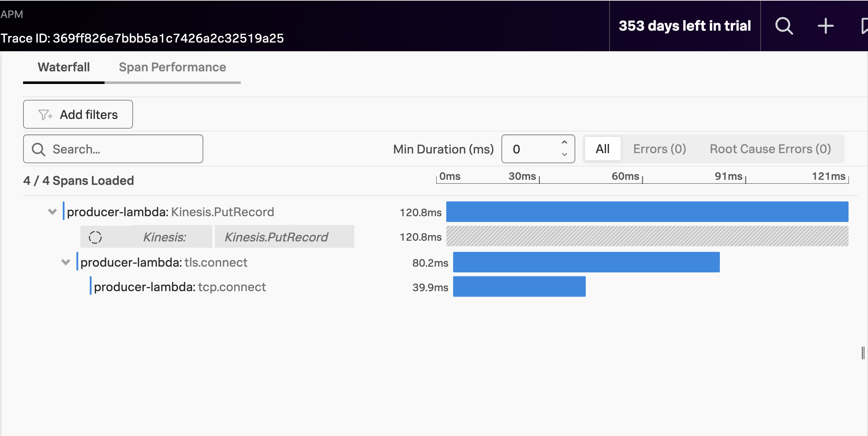Image resolution: width=868 pixels, height=436 pixels.
Task: Open search using the magnifier icon top right
Action: [x=784, y=26]
